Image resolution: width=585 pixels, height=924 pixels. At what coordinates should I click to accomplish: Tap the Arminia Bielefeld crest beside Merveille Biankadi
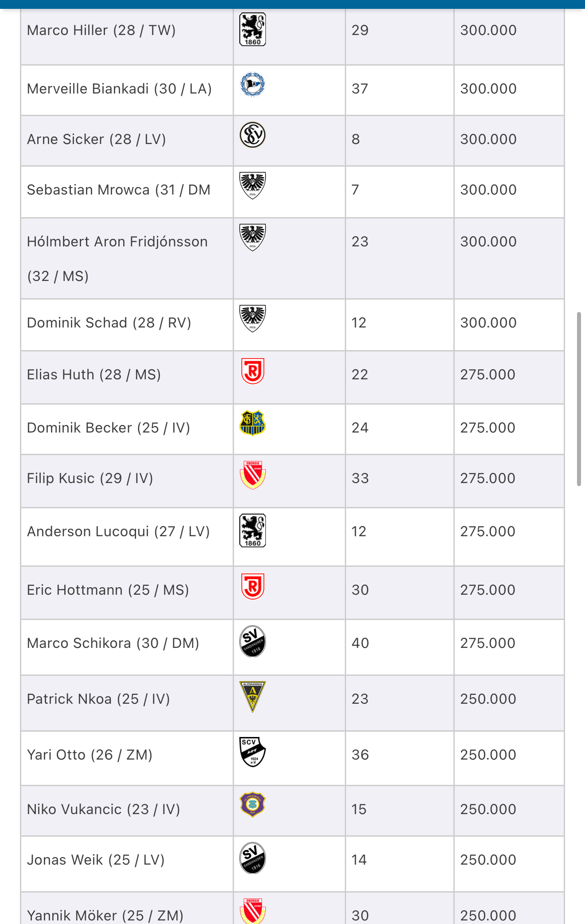pos(253,84)
